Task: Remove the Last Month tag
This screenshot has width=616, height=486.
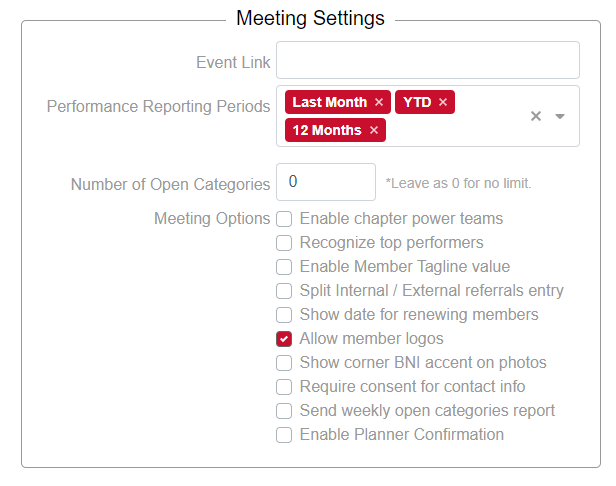Action: (x=379, y=102)
